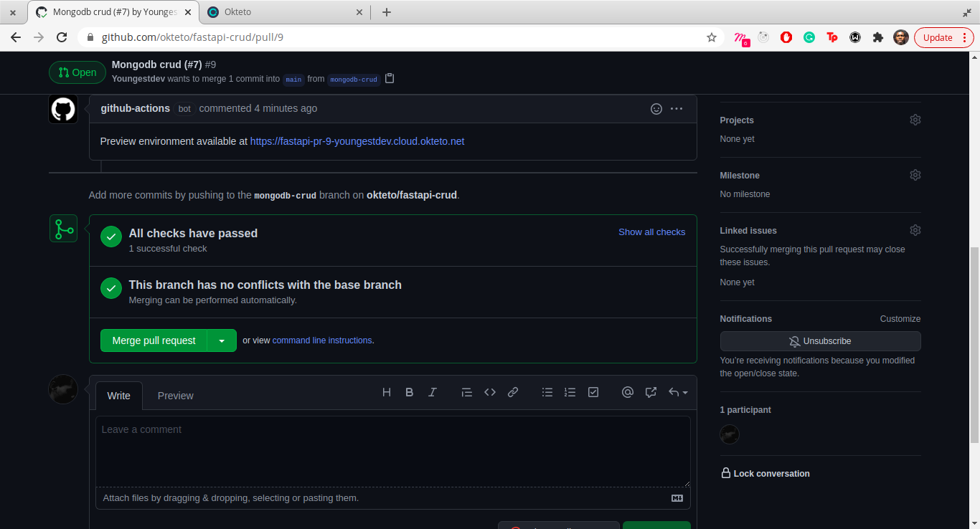
Task: Apply bold text formatting
Action: 410,392
